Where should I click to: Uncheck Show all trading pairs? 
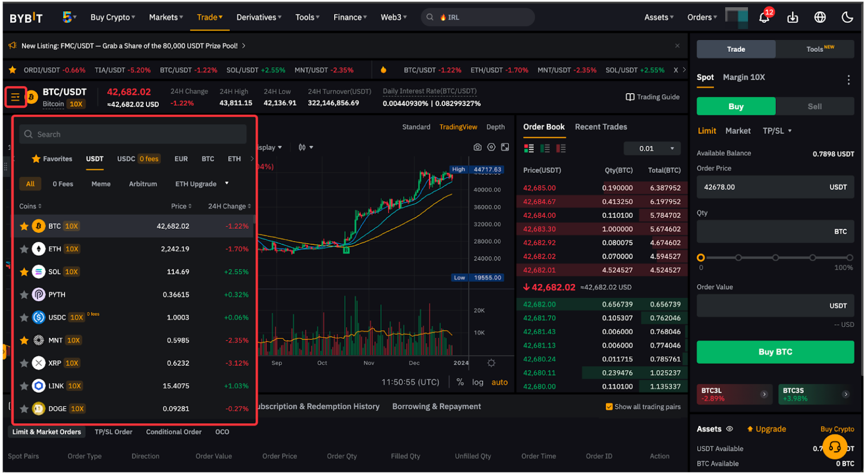pos(609,407)
